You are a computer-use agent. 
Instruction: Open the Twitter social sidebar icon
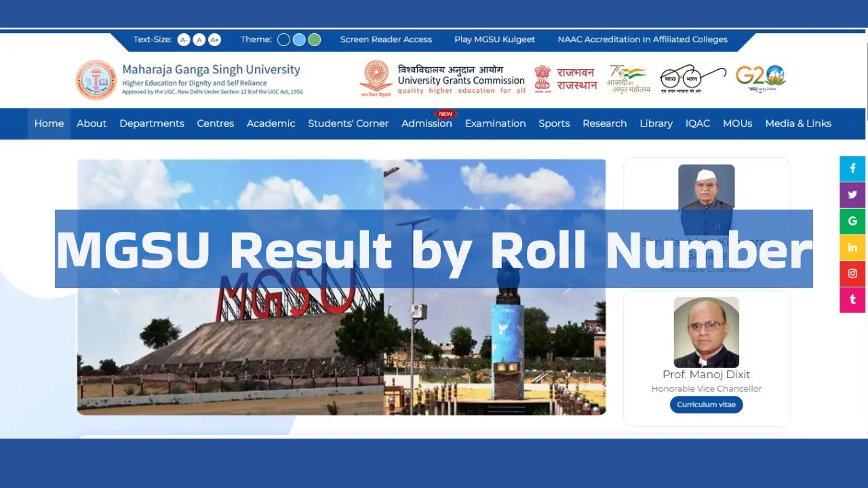(x=852, y=195)
